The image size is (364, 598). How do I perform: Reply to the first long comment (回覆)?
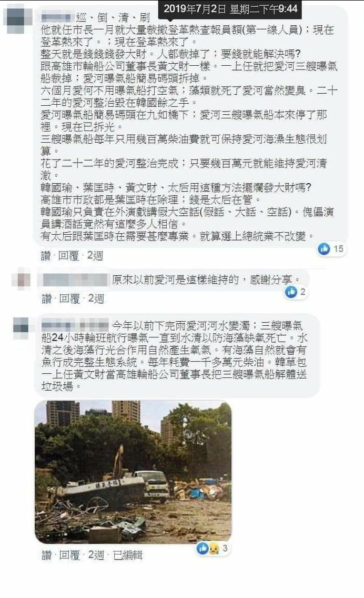[68, 255]
